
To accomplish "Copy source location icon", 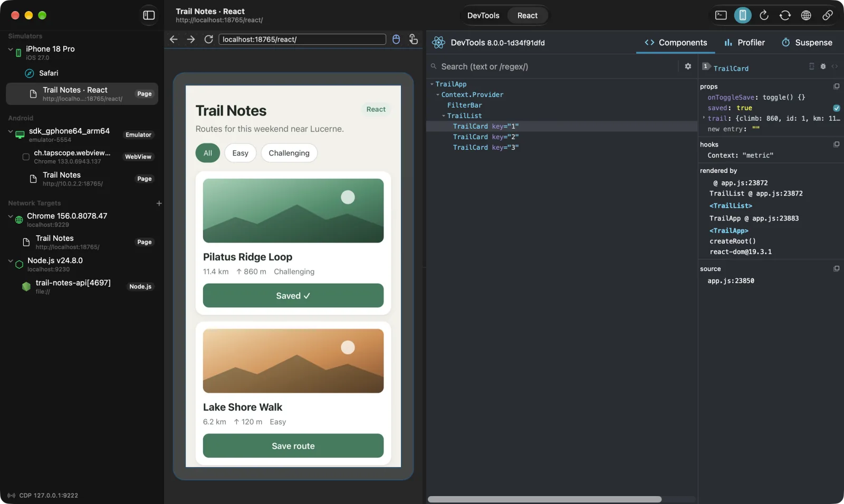I will [836, 269].
